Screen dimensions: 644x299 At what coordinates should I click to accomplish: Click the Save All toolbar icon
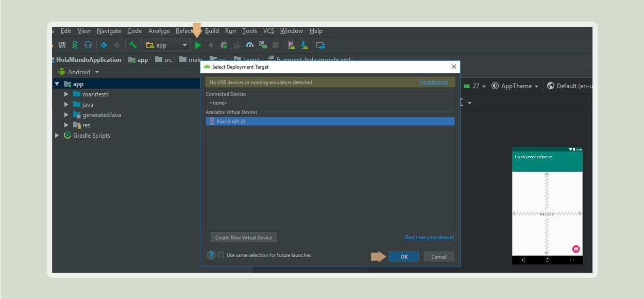[x=62, y=45]
